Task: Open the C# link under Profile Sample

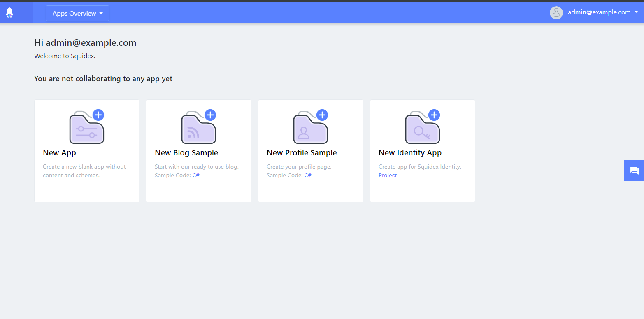Action: tap(308, 175)
